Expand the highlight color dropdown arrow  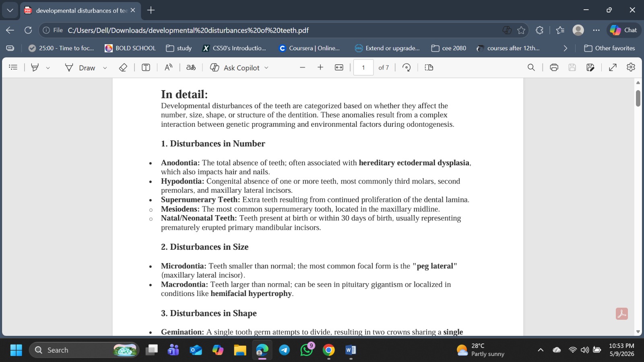(x=48, y=68)
